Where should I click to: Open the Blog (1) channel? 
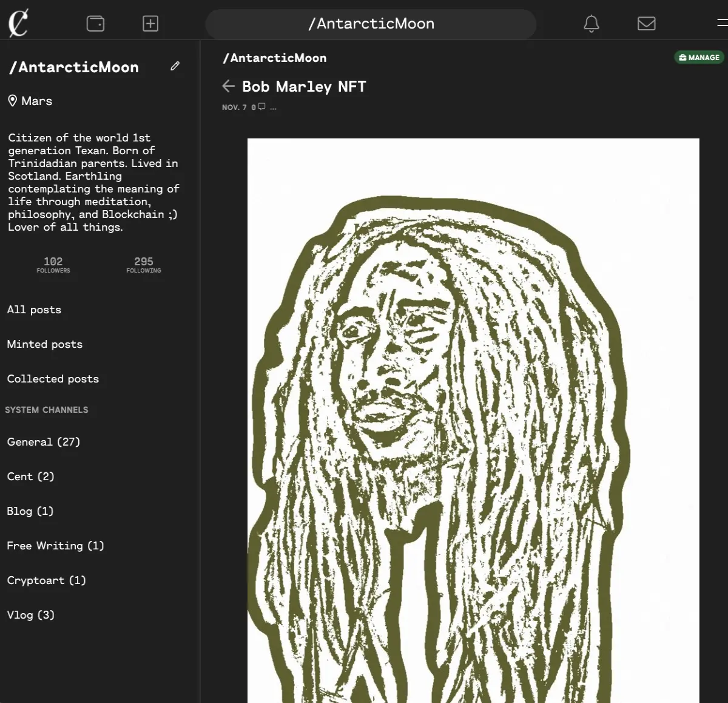(x=30, y=511)
